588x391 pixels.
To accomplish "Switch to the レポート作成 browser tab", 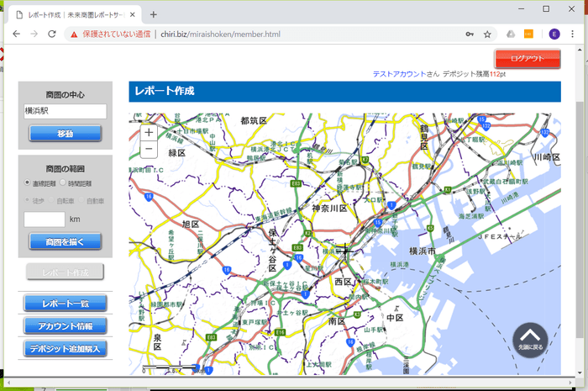I will point(75,14).
